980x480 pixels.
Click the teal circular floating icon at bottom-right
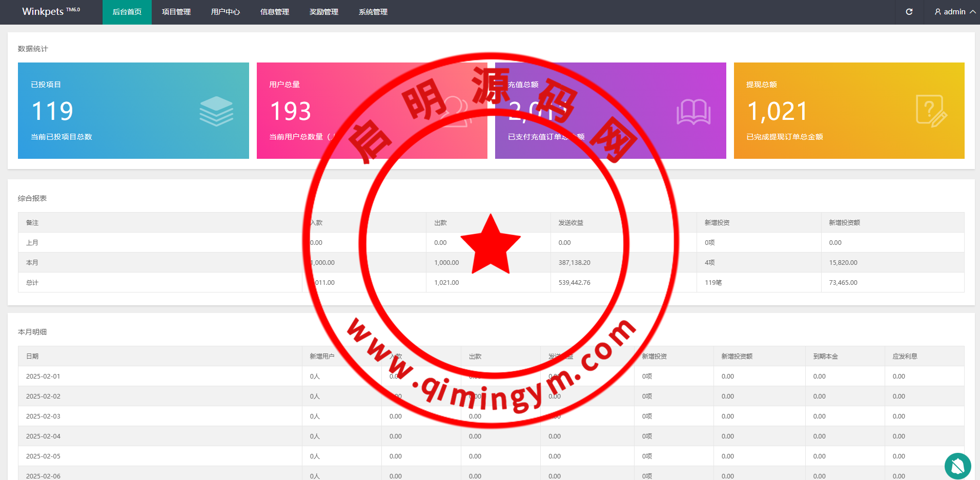coord(957,466)
